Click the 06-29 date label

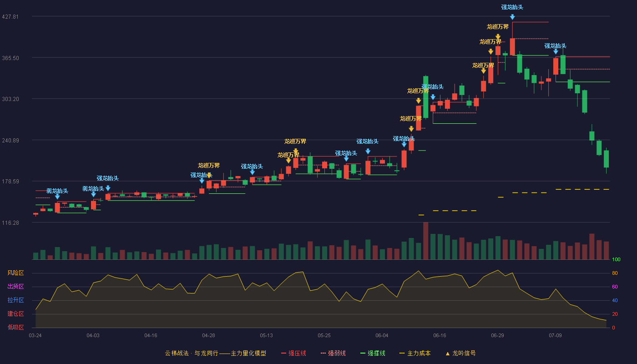tap(497, 335)
